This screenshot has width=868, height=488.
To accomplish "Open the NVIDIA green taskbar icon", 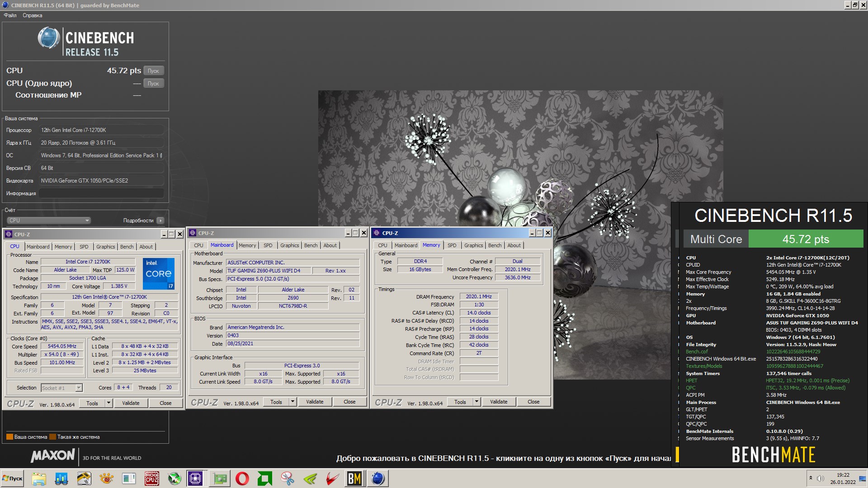I will tap(310, 479).
